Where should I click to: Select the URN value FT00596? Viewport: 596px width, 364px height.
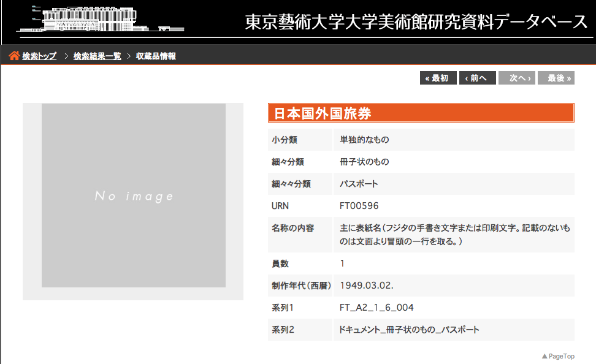pyautogui.click(x=359, y=206)
